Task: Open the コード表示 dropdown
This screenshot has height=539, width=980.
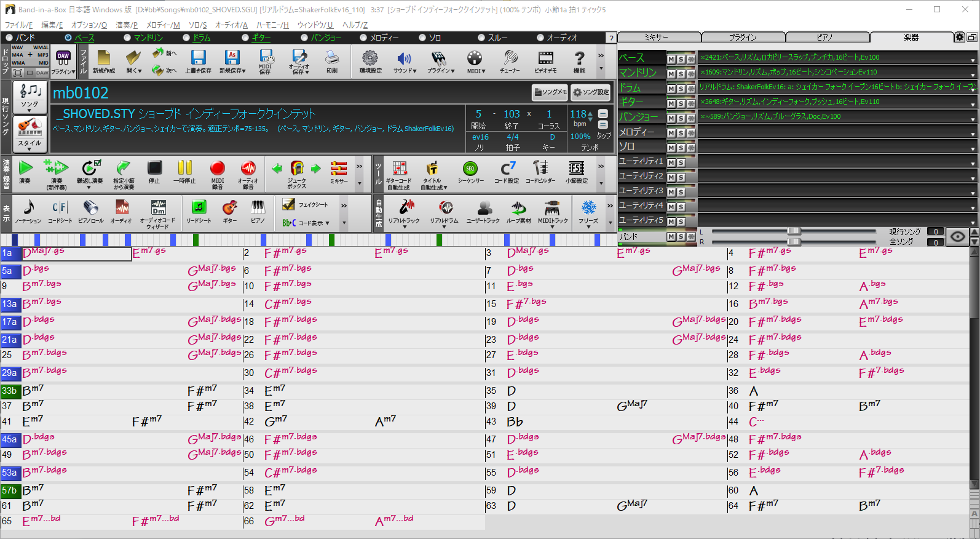Action: coord(314,223)
